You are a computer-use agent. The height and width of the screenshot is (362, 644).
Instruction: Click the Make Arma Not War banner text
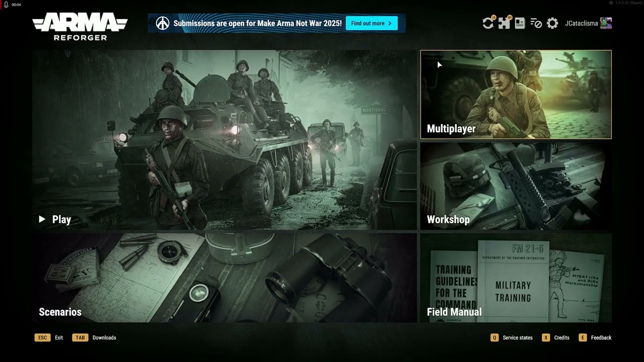coord(258,23)
